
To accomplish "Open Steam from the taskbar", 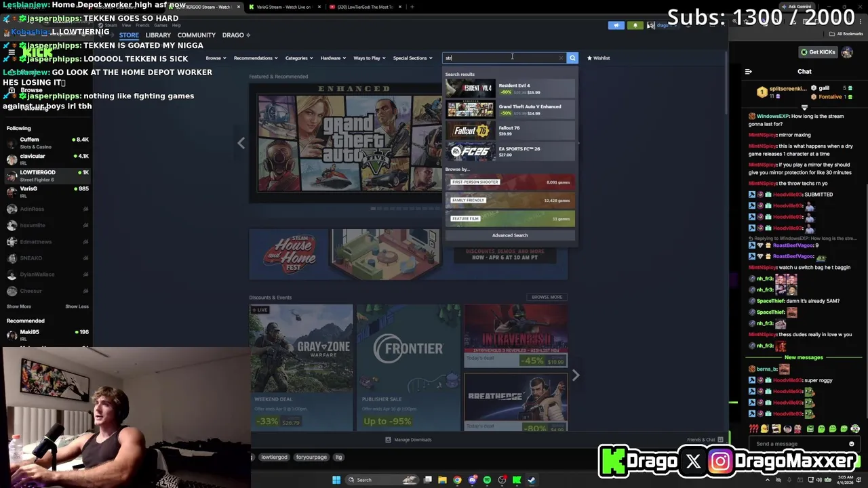I will pyautogui.click(x=532, y=480).
